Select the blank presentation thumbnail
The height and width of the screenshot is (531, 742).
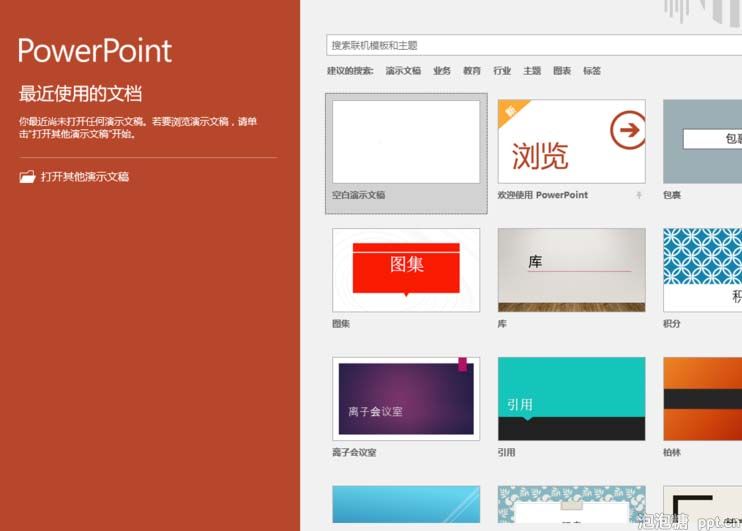[406, 142]
